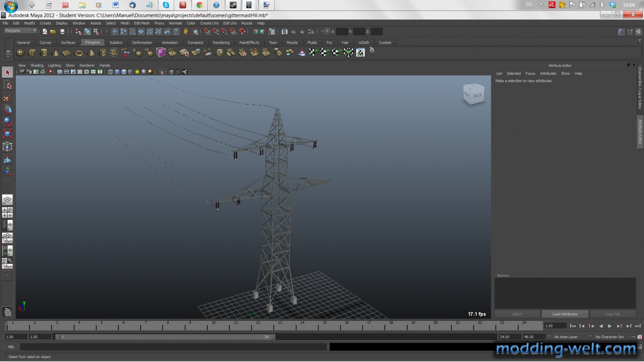This screenshot has width=644, height=362.
Task: Create polygon cone from shelf
Action: tap(55, 52)
